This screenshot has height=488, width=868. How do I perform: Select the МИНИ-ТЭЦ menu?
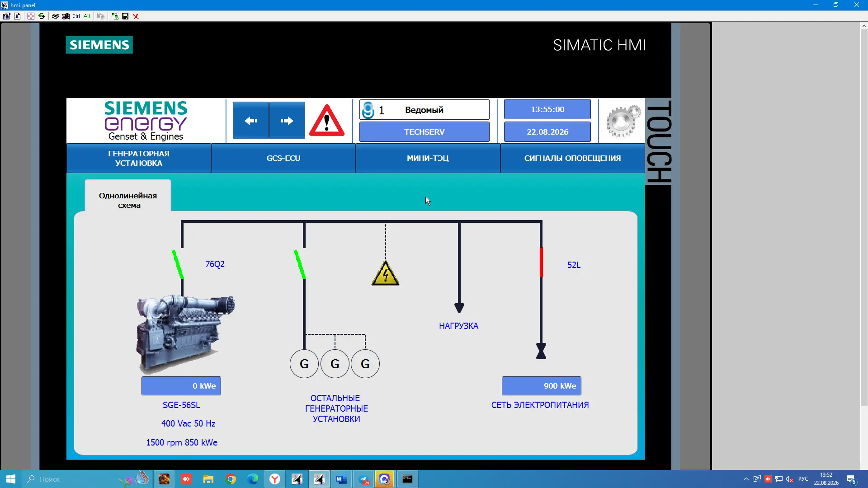point(428,158)
